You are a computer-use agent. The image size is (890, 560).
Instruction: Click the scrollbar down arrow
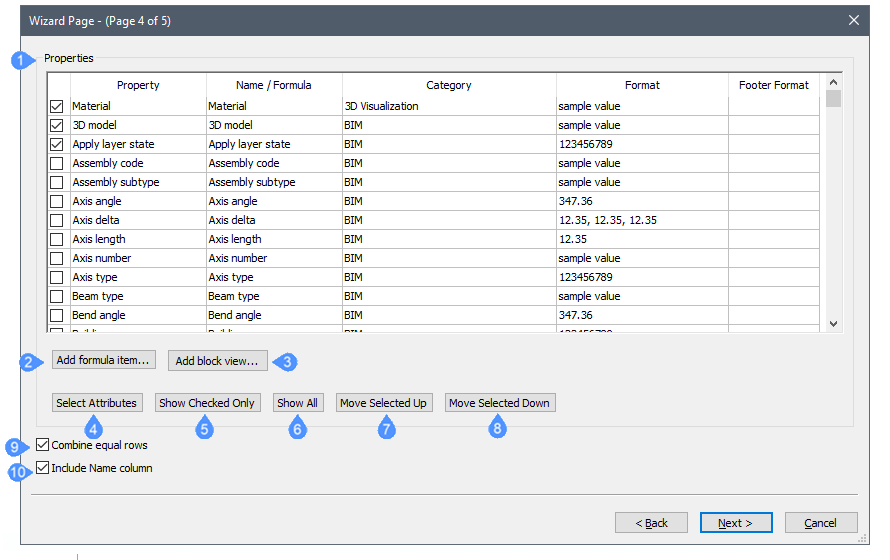(833, 324)
